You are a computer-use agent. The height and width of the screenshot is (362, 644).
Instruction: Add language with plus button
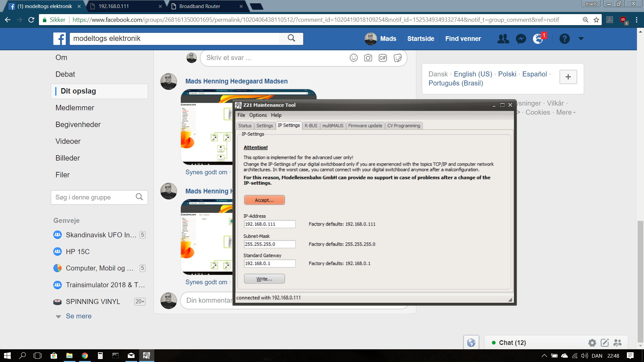coord(568,77)
